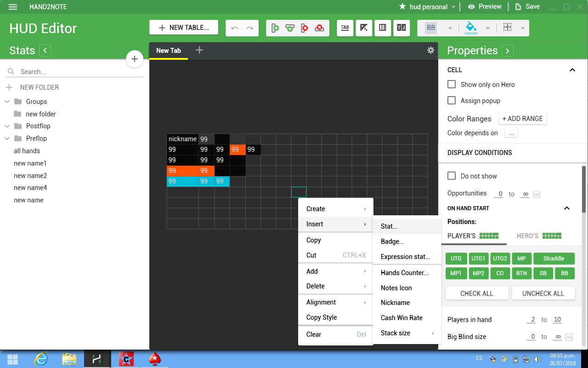This screenshot has height=368, width=588.
Task: Click the ADD RANGE button
Action: [523, 119]
